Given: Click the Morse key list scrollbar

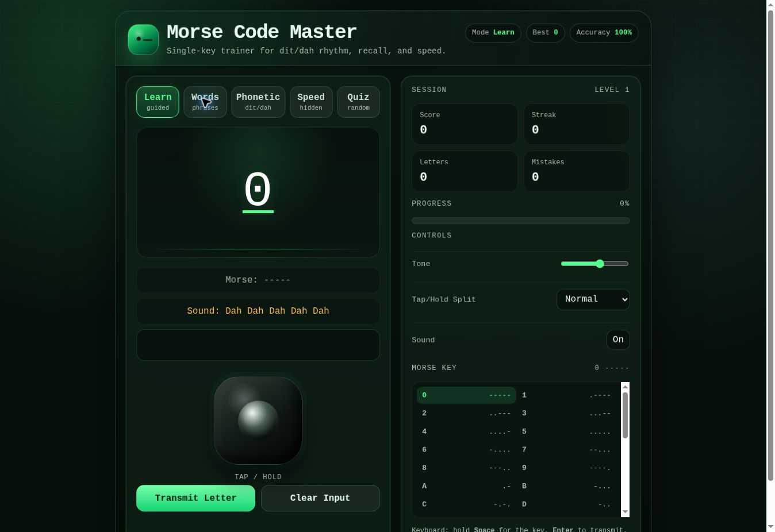Looking at the screenshot, I should (625, 415).
